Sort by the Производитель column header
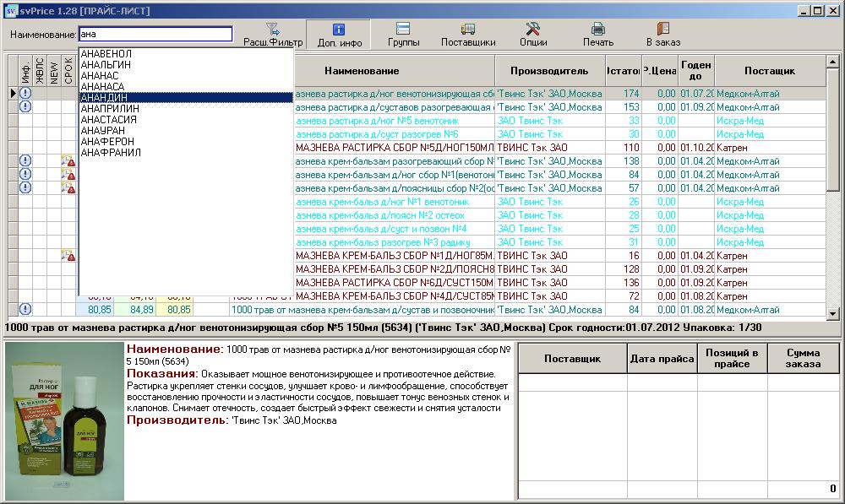 click(x=549, y=72)
